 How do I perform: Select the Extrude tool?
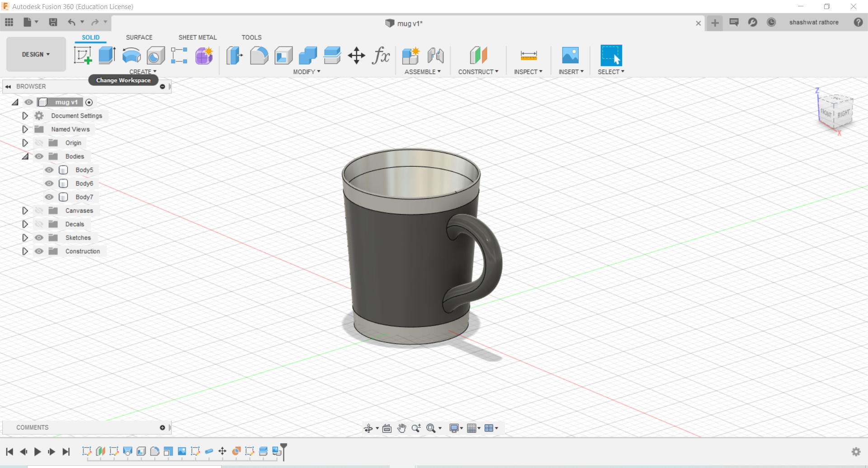(x=107, y=56)
